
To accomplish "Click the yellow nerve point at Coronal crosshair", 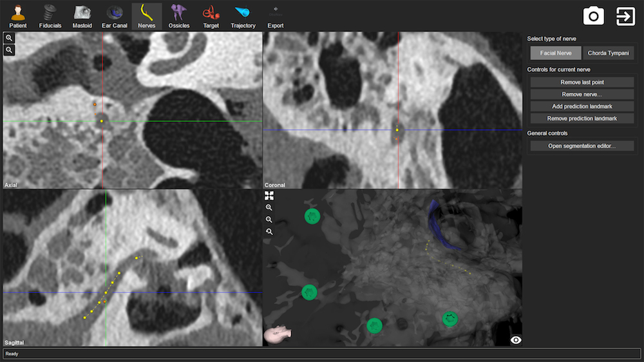I will [x=397, y=130].
